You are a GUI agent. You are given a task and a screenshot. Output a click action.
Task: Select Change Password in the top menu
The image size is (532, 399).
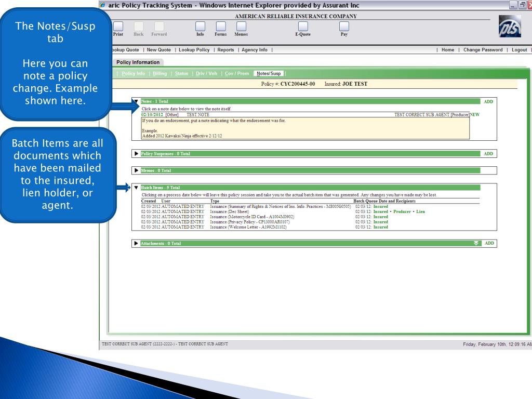tap(483, 50)
